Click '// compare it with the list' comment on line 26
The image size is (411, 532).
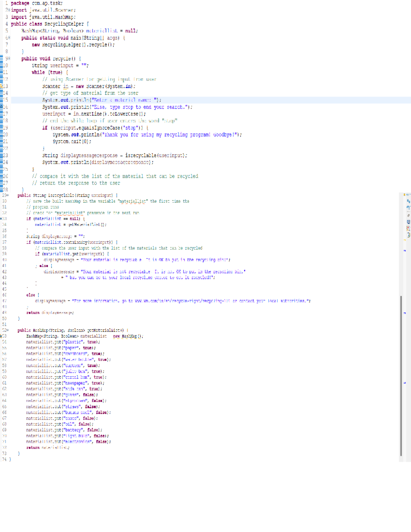115,176
